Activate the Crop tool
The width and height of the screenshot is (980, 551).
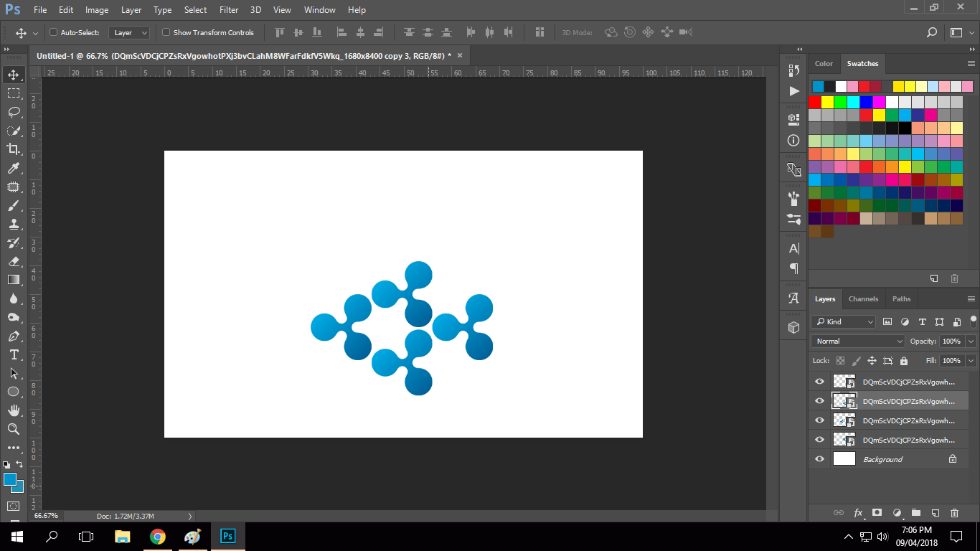coord(14,149)
